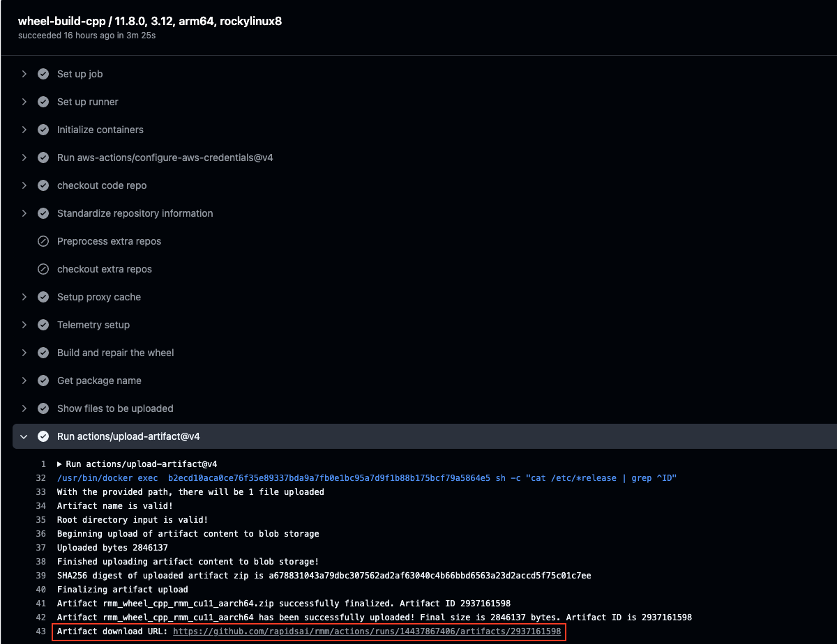Screen dimensions: 837x644
Task: Click the success check icon beside Initialize containers
Action: 43,130
